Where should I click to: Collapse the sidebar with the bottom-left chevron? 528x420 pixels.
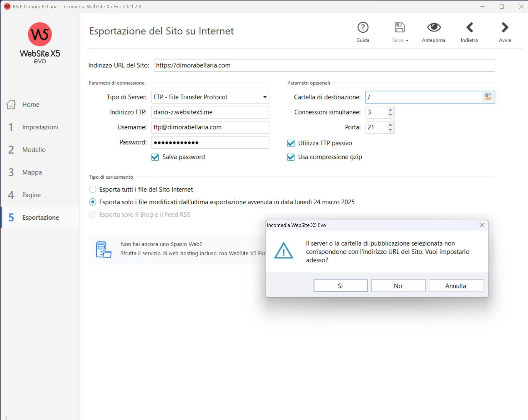tap(6, 417)
